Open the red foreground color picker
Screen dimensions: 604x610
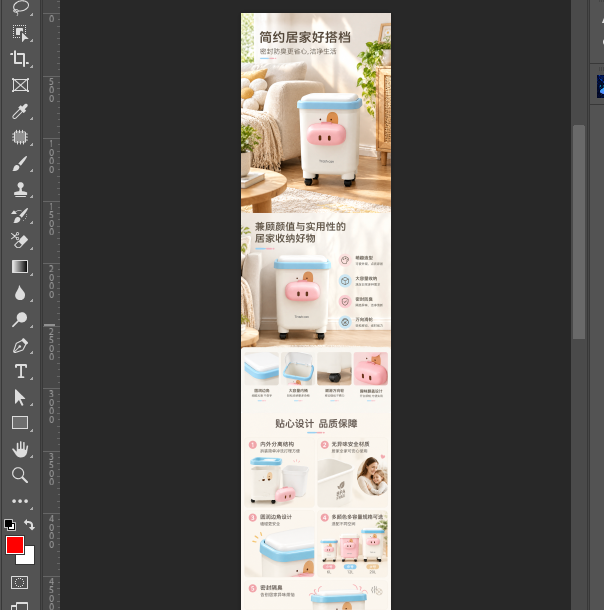click(x=15, y=545)
